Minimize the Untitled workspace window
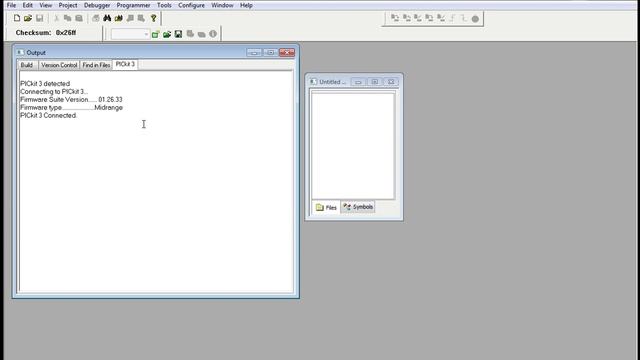Screen dimensions: 640x360 (358, 82)
